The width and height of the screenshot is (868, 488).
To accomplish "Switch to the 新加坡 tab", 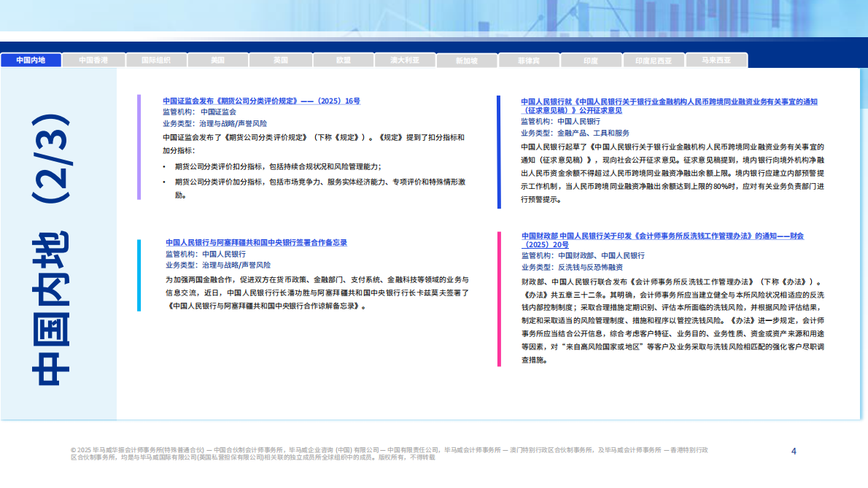I will pos(466,61).
